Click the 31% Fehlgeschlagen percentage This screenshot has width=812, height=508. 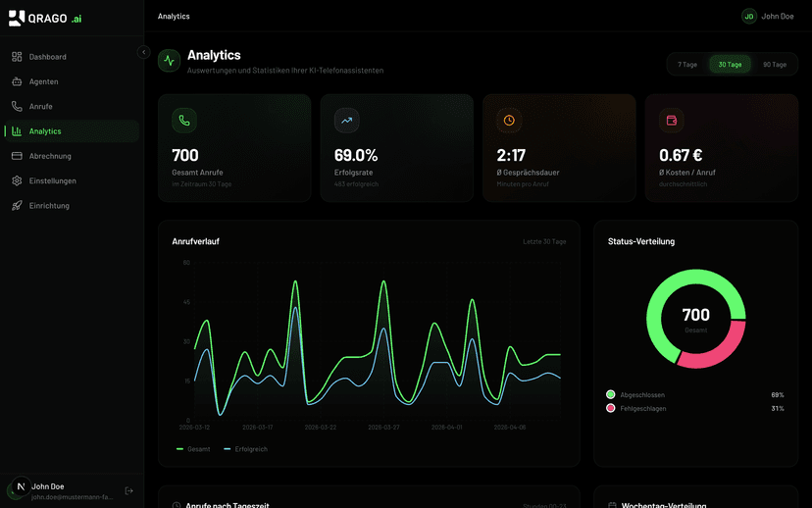pos(778,409)
